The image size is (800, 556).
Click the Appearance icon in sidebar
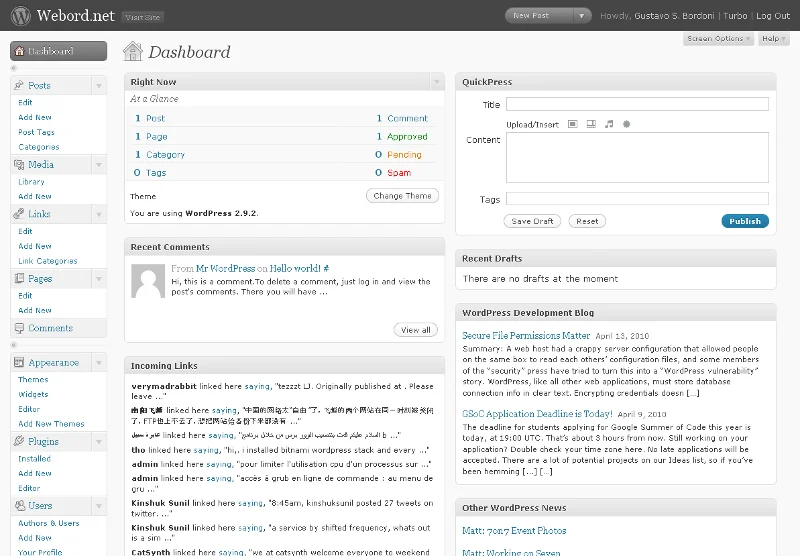click(19, 362)
